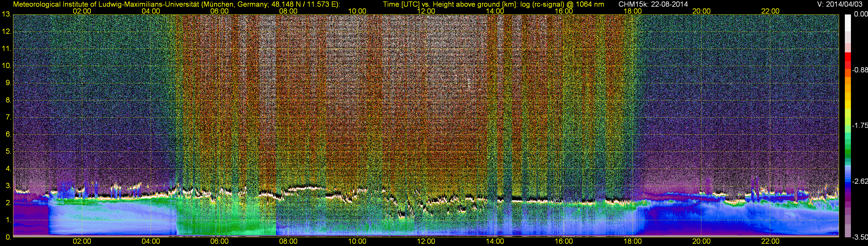Click "14:00" on the top time axis
Image resolution: width=868 pixels, height=246 pixels.
pos(495,11)
